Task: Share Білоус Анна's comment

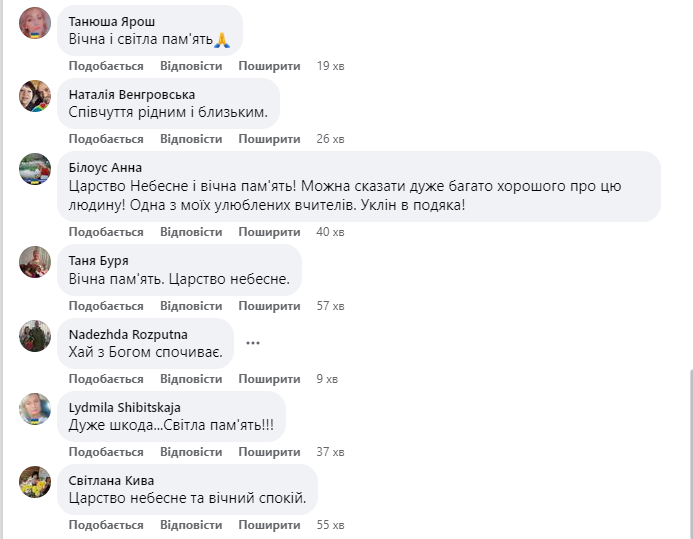Action: pos(269,232)
